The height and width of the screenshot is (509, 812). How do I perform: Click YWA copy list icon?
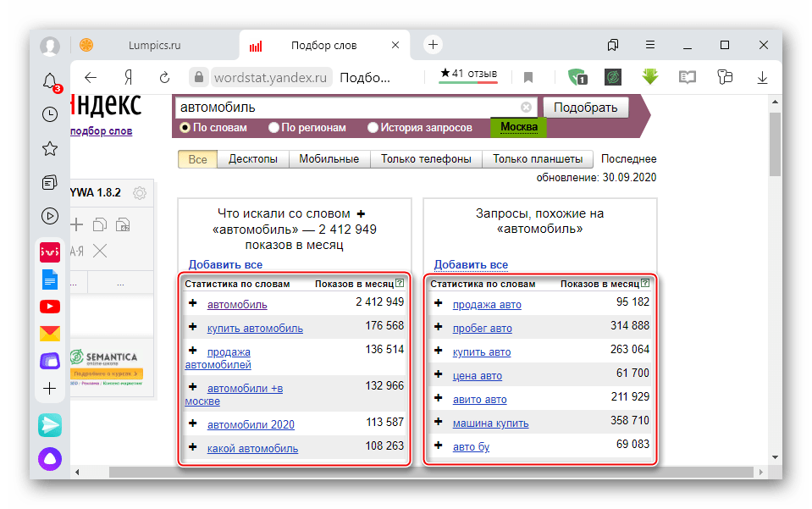[x=99, y=224]
